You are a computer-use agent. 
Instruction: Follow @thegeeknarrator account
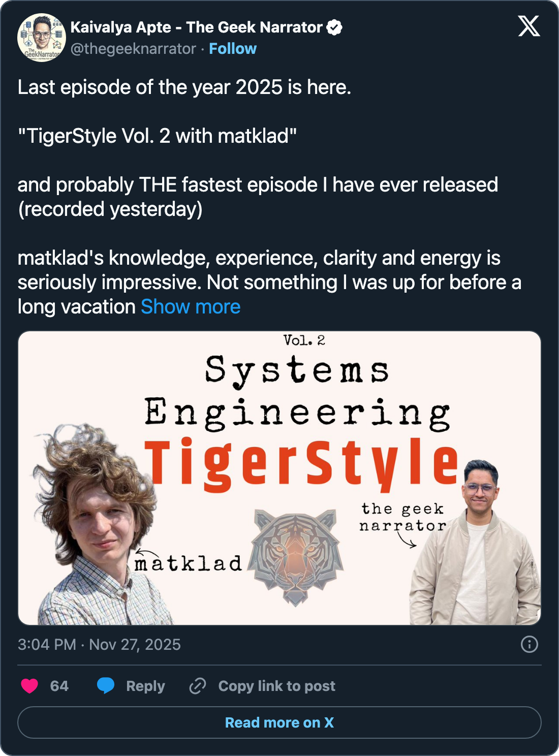pyautogui.click(x=233, y=49)
